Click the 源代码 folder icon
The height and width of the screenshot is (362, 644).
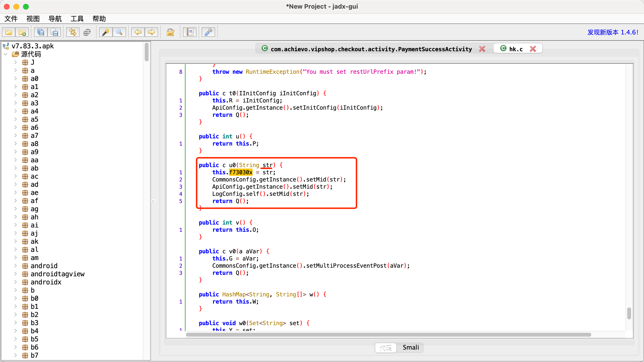pyautogui.click(x=16, y=54)
